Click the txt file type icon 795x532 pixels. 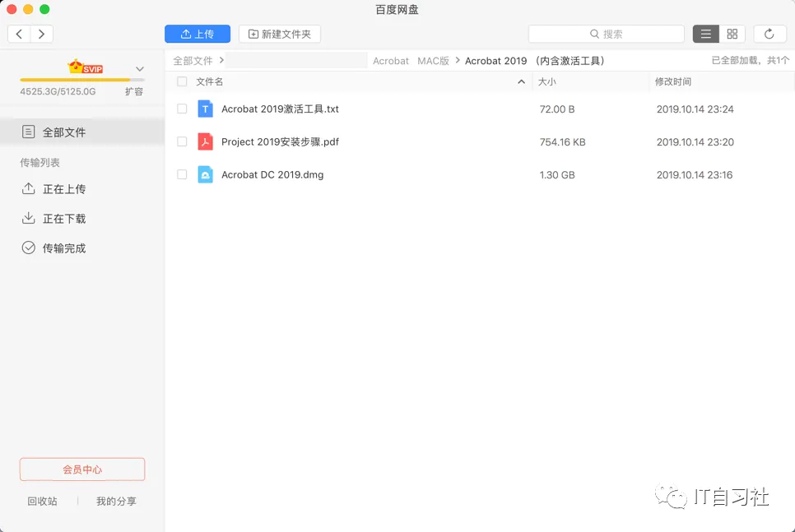[206, 109]
